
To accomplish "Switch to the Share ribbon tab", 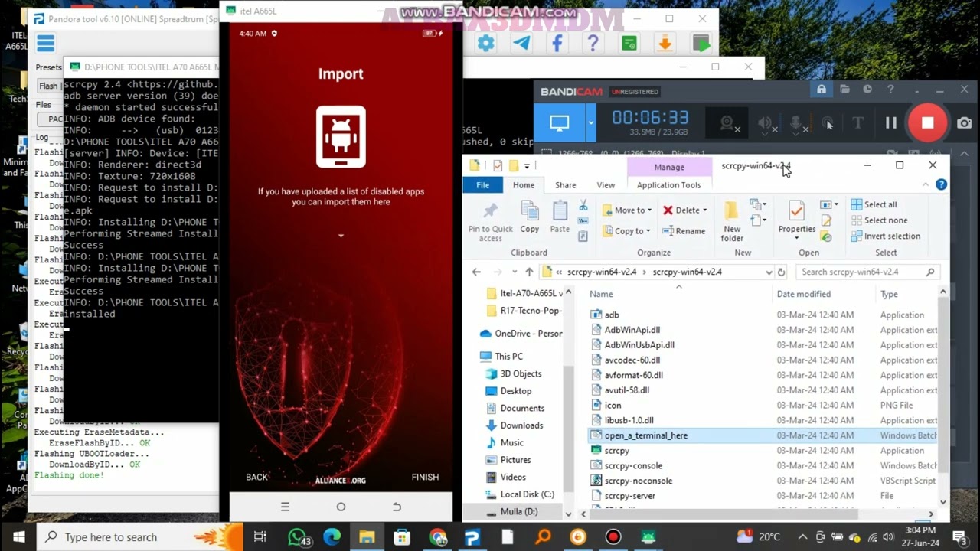I will (566, 185).
